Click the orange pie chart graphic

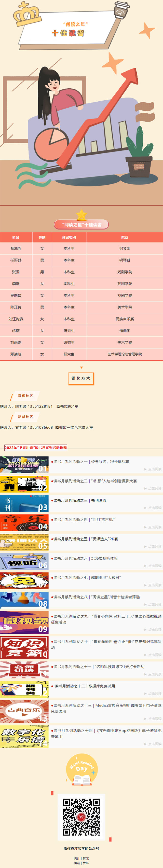tap(50, 143)
